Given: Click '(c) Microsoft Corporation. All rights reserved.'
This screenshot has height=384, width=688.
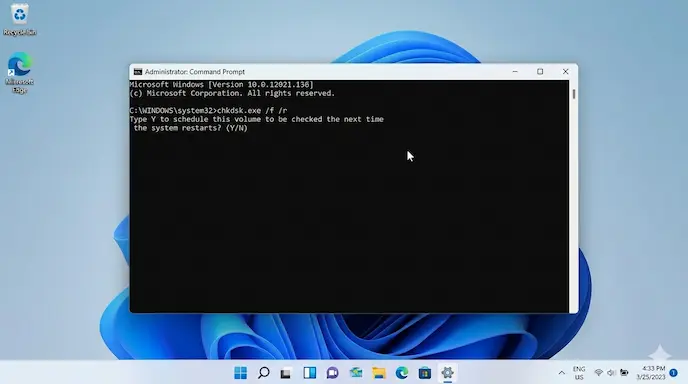Looking at the screenshot, I should coord(232,93).
